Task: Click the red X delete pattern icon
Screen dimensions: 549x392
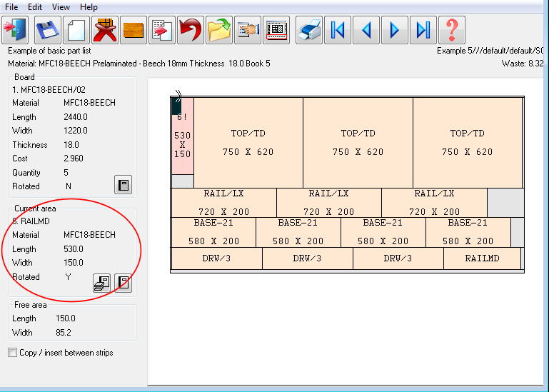Action: (105, 30)
